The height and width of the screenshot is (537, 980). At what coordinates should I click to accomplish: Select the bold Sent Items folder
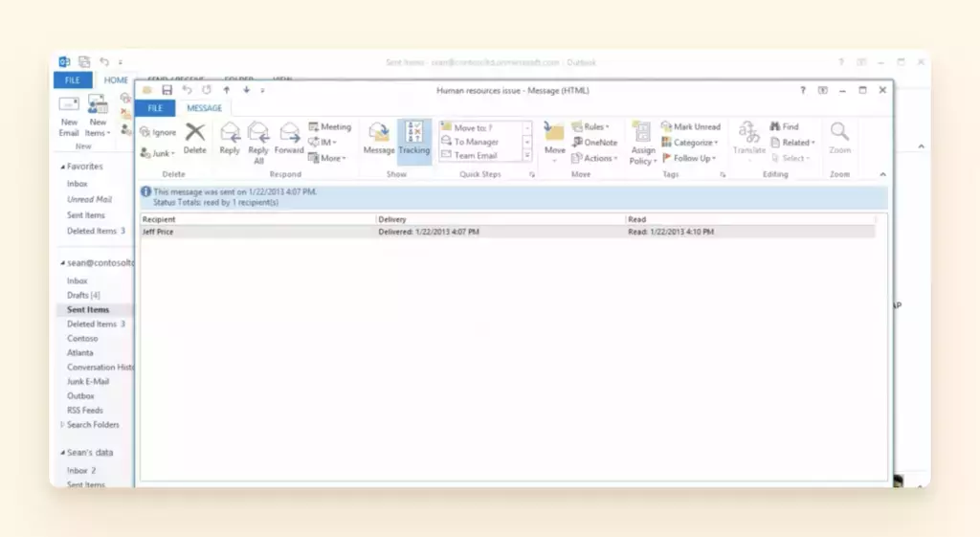[x=88, y=309]
